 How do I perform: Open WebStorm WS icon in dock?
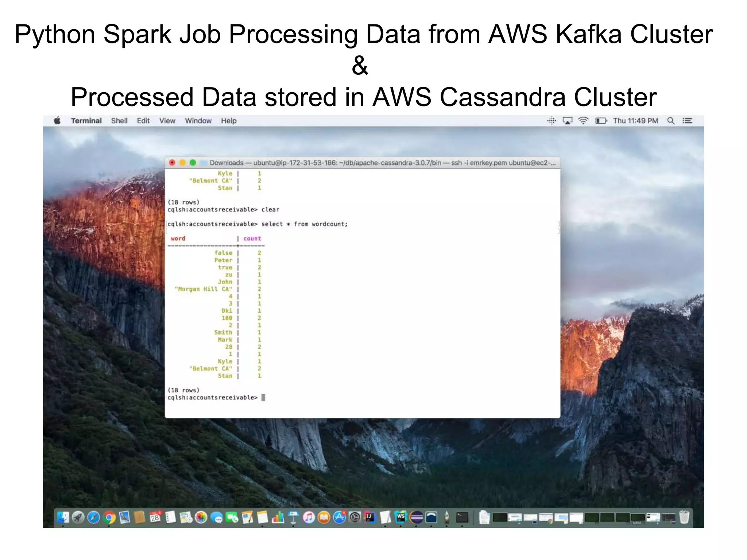pyautogui.click(x=401, y=517)
